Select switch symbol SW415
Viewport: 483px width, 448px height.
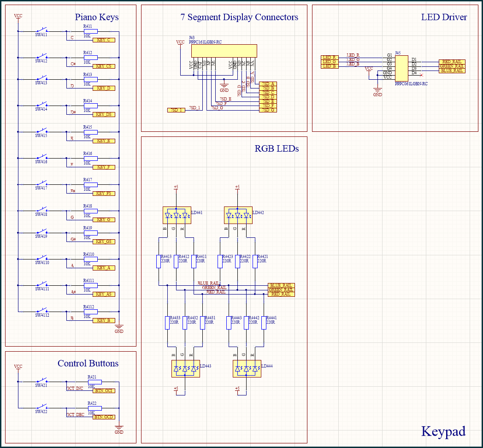tap(41, 130)
